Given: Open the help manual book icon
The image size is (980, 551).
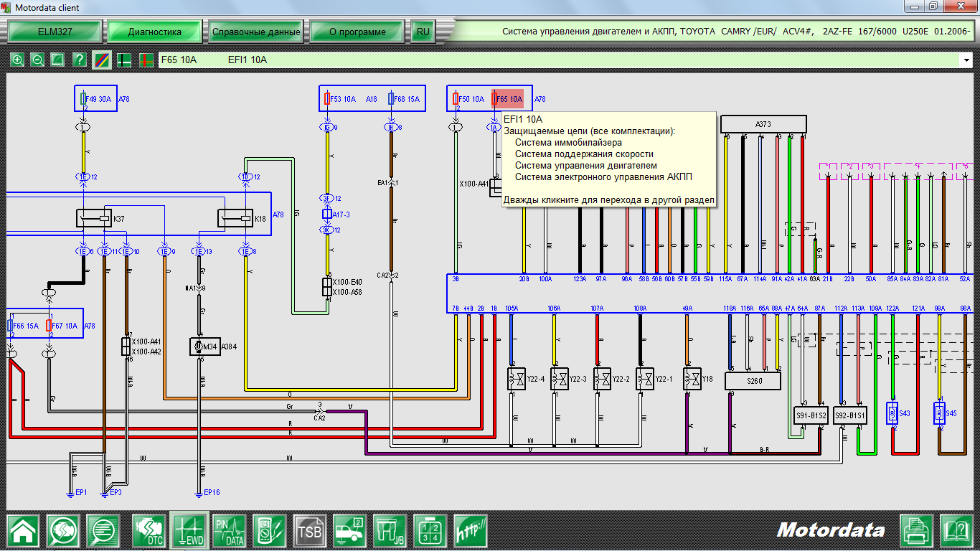Looking at the screenshot, I should (956, 531).
